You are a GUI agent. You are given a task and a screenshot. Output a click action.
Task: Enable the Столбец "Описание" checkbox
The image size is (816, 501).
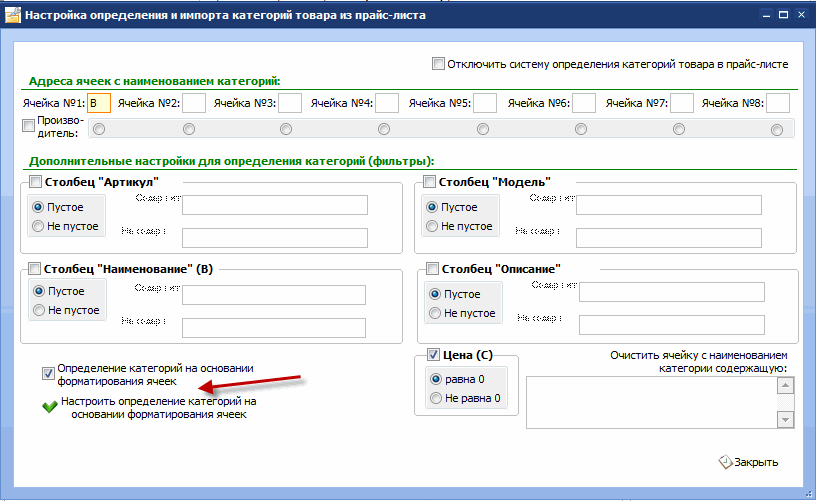(432, 268)
